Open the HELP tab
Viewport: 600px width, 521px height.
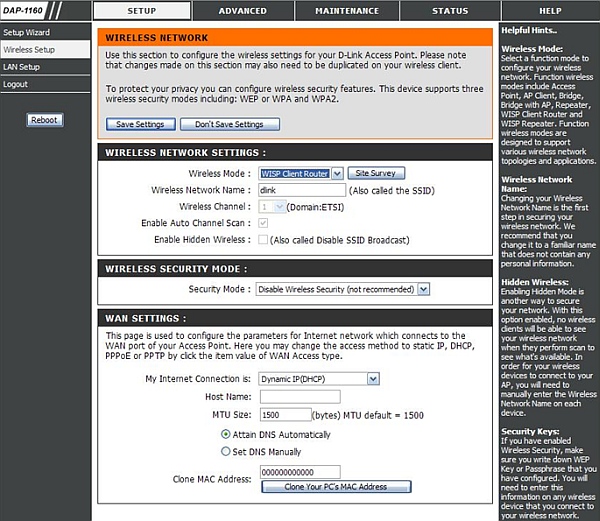(550, 11)
